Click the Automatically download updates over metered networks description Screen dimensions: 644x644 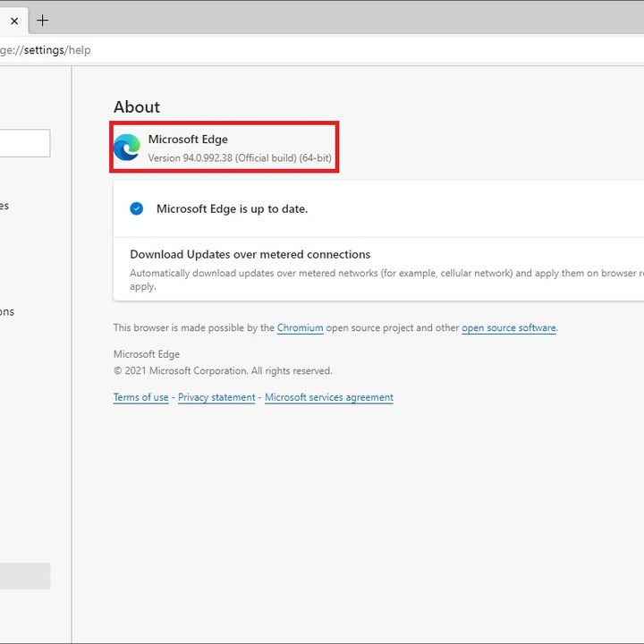pyautogui.click(x=387, y=279)
